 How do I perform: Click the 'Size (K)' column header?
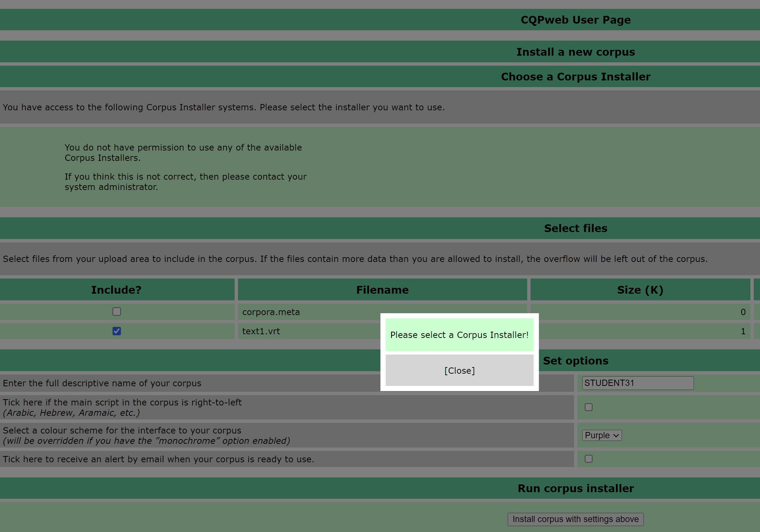click(640, 290)
